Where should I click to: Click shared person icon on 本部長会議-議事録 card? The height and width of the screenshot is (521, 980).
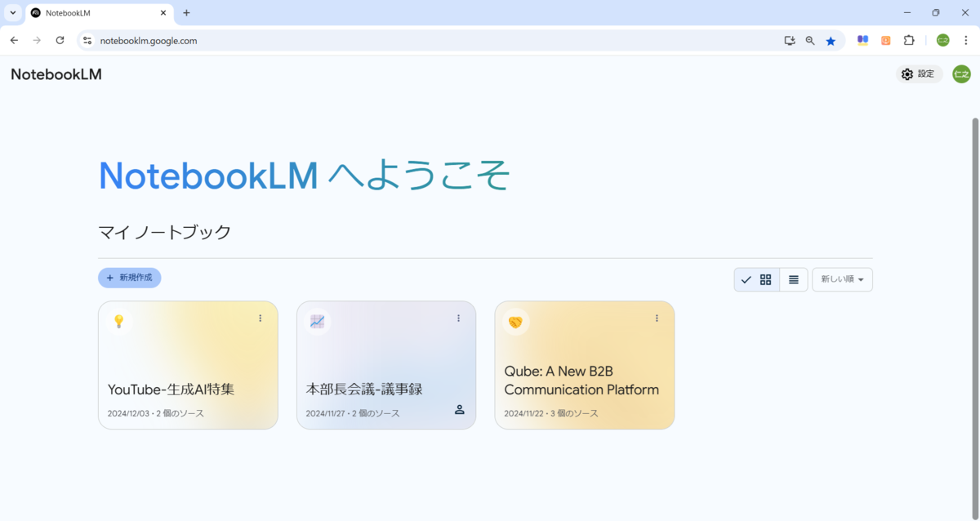point(460,410)
